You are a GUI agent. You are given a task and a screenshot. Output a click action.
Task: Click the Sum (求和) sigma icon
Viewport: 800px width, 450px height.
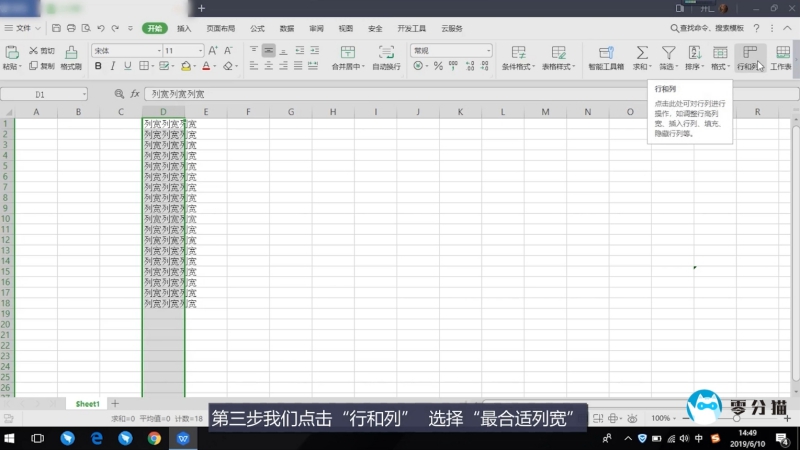642,51
